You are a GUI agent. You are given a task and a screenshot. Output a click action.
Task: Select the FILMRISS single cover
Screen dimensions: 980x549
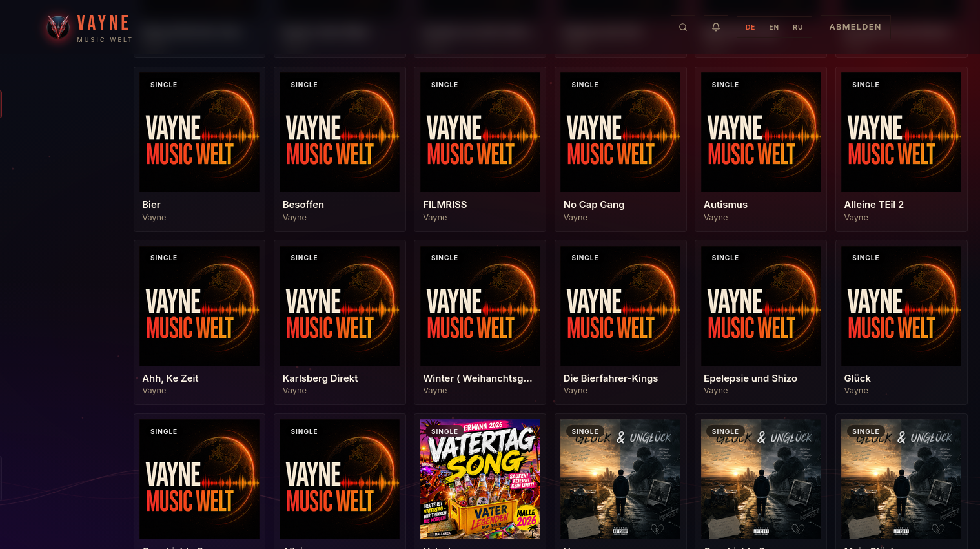click(480, 132)
